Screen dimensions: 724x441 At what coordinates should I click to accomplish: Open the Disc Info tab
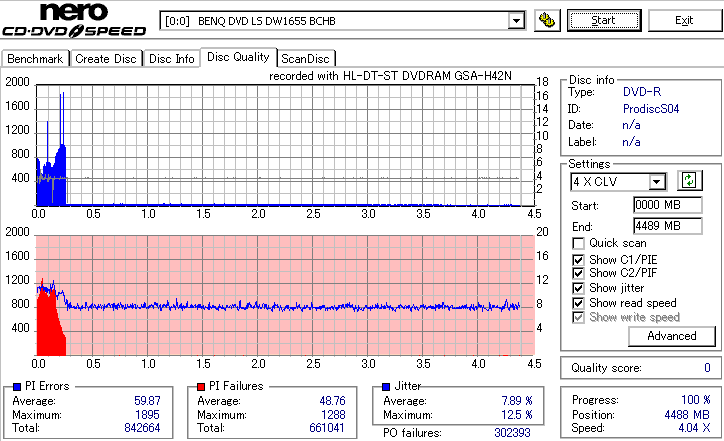click(171, 59)
